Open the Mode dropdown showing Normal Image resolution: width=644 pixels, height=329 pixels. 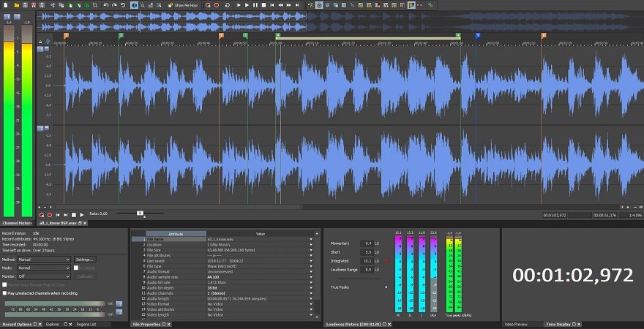click(x=44, y=268)
